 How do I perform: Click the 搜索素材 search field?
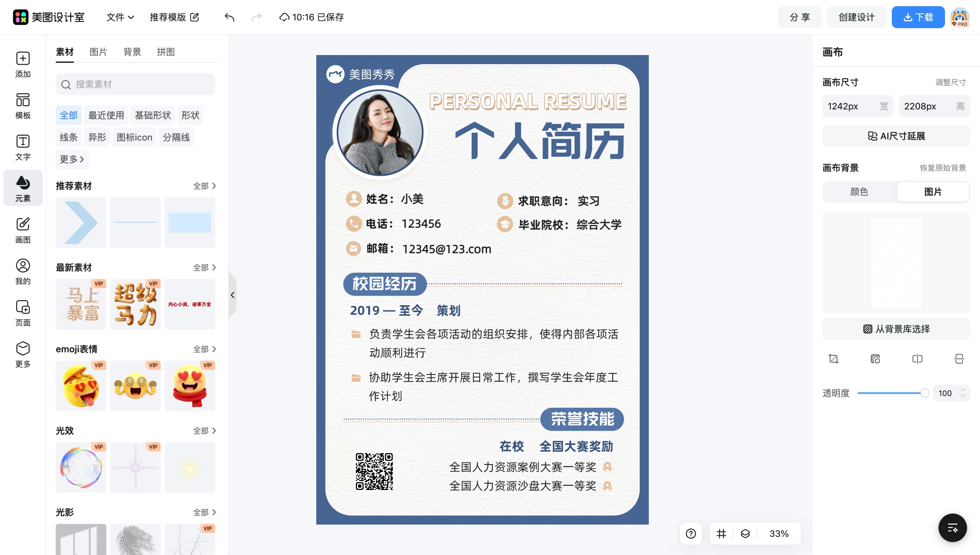135,84
